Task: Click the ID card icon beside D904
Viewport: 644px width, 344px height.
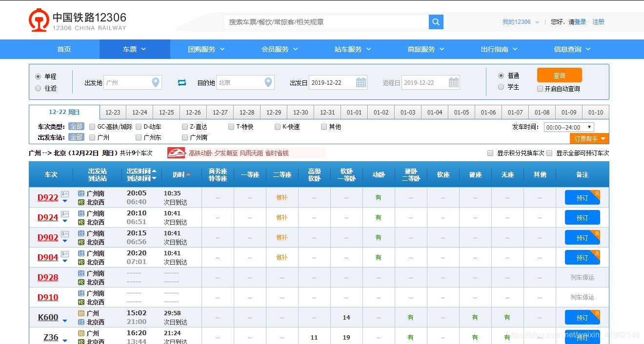Action: coord(65,254)
